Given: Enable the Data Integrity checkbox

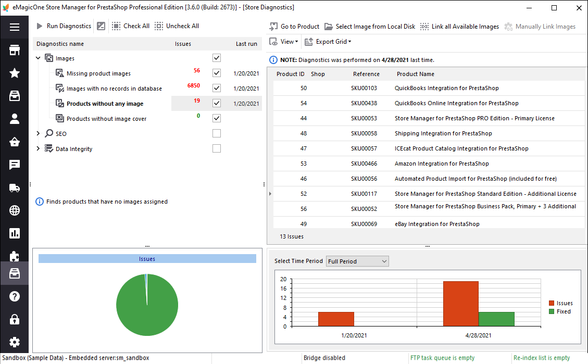Looking at the screenshot, I should point(216,148).
